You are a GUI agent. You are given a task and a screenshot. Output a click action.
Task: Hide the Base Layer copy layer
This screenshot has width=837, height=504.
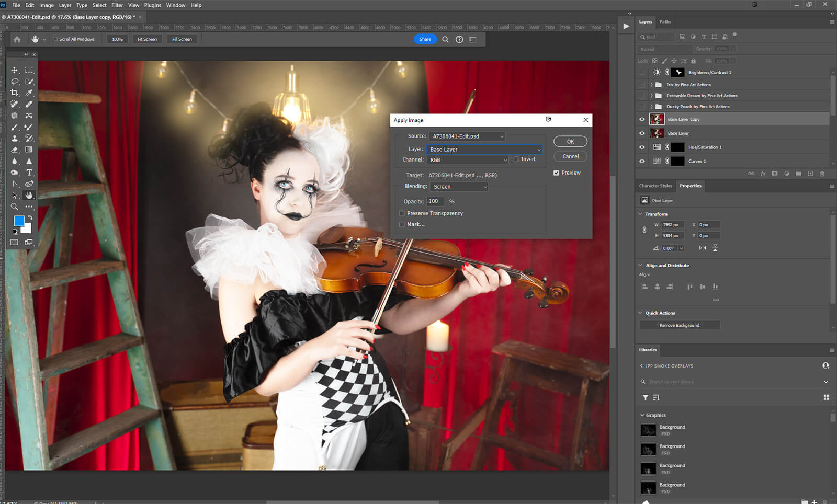(x=642, y=119)
